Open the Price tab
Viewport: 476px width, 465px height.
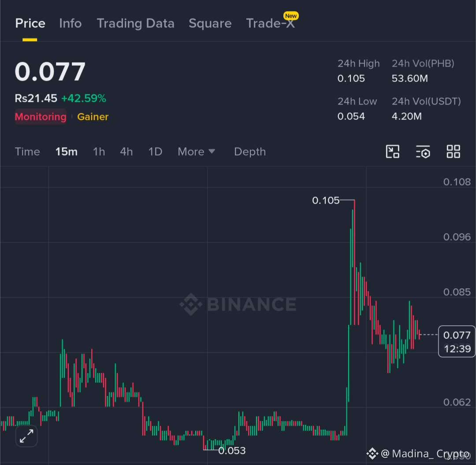[x=30, y=24]
